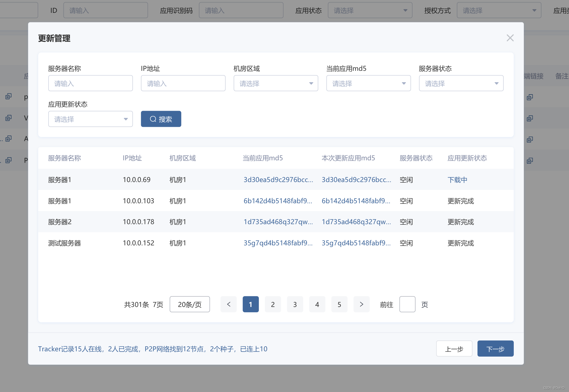Open 本次更新 md5 link 35g7qd4b5148fabf9 for 测试服务器
The height and width of the screenshot is (392, 569).
(x=356, y=243)
